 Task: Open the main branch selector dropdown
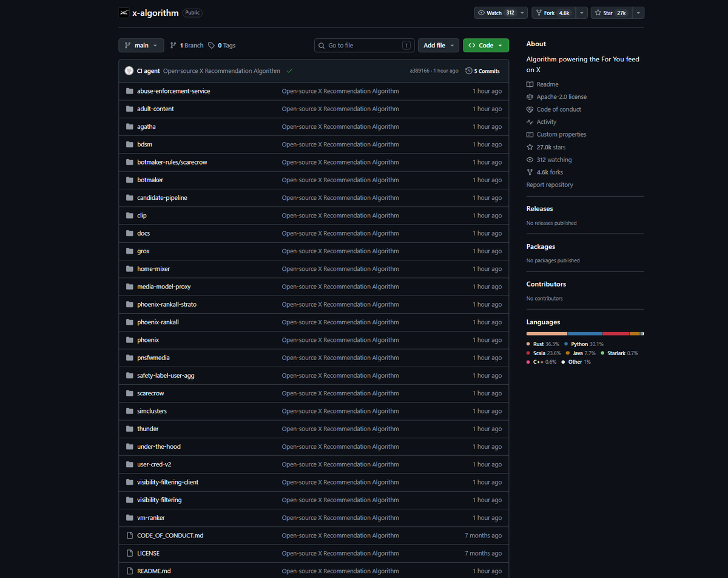point(141,46)
